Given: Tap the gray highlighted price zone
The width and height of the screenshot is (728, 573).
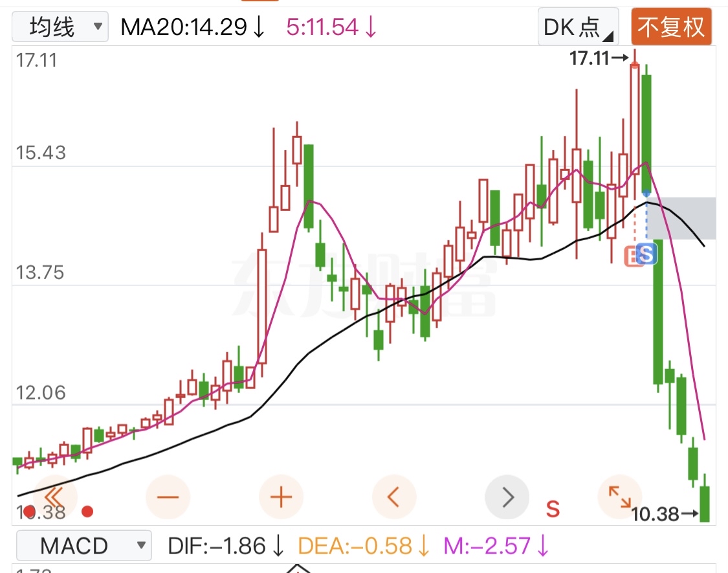Looking at the screenshot, I should pos(681,218).
